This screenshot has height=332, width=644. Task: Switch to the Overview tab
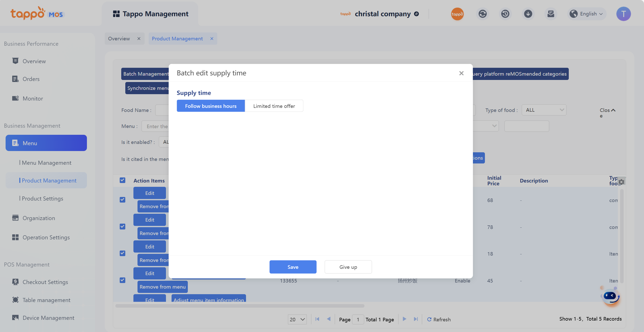tap(119, 39)
